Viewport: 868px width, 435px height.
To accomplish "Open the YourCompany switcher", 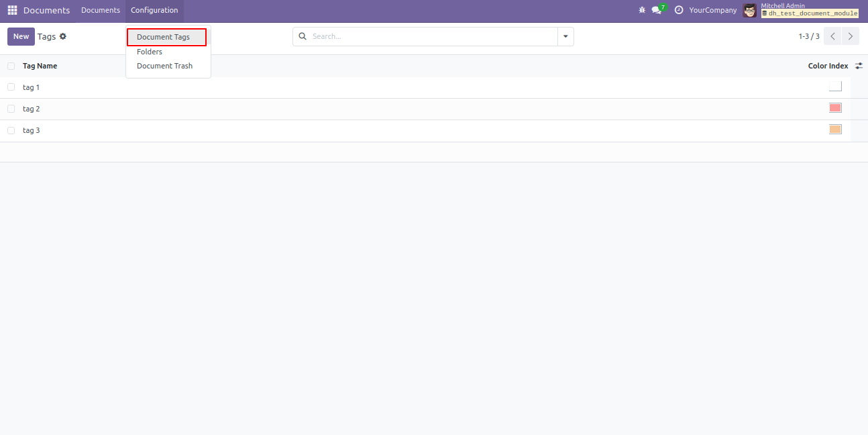I will 712,10.
